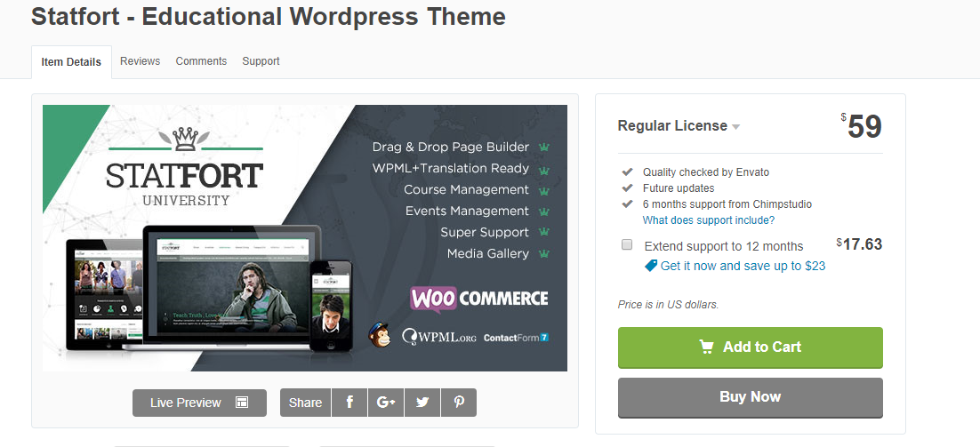Viewport: 980px width, 447px height.
Task: Click 'Price is in US dollars.' note
Action: point(668,305)
